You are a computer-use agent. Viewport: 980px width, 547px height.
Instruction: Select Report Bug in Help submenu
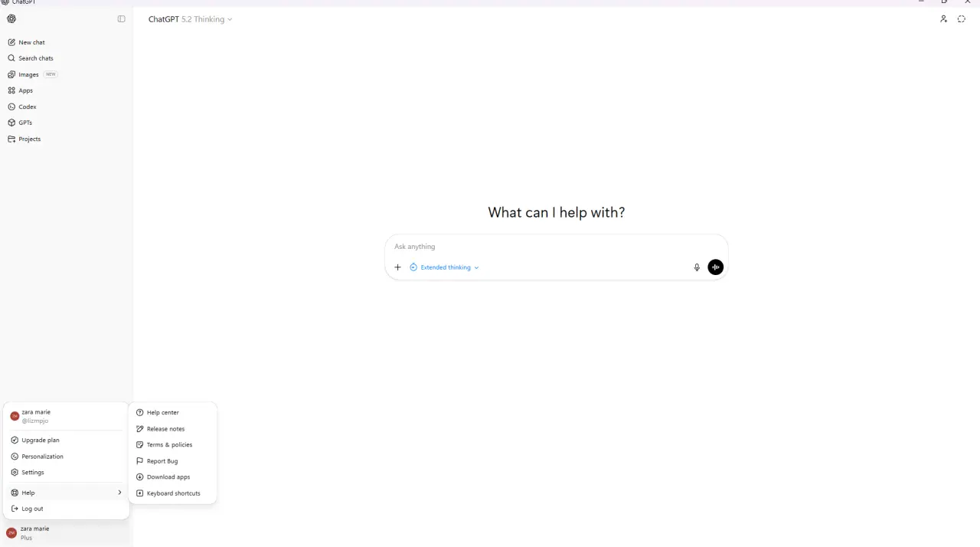[x=173, y=461]
